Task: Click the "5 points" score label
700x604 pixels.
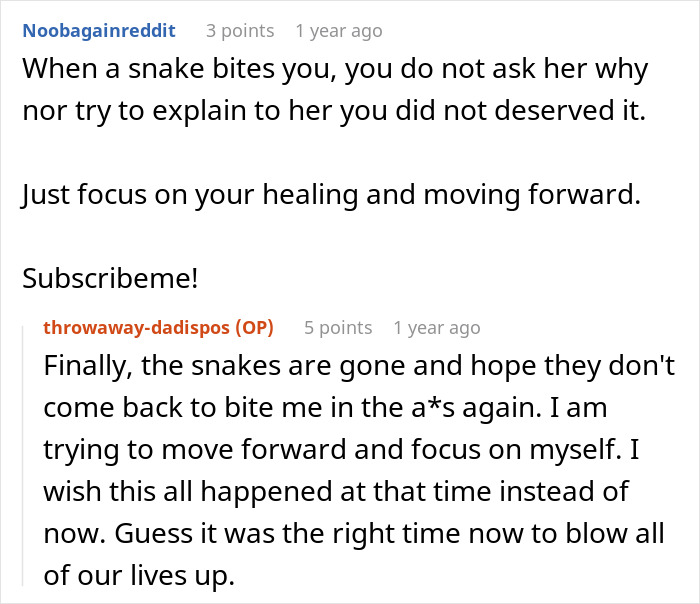Action: click(338, 328)
